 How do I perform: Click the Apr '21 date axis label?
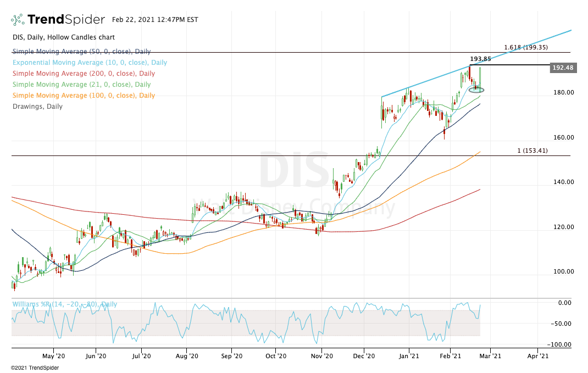[538, 356]
